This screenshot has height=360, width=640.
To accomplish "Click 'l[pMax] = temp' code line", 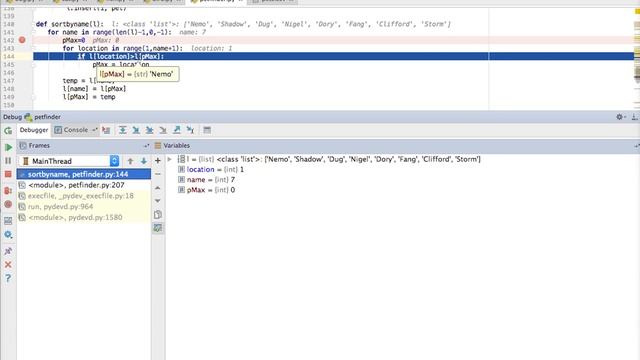I will [x=89, y=97].
